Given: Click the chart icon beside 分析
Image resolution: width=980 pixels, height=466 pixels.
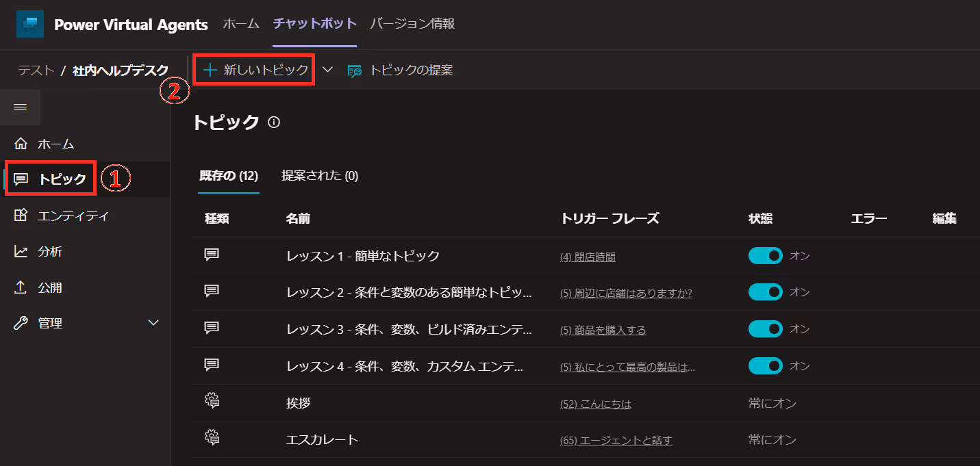Looking at the screenshot, I should (x=21, y=251).
